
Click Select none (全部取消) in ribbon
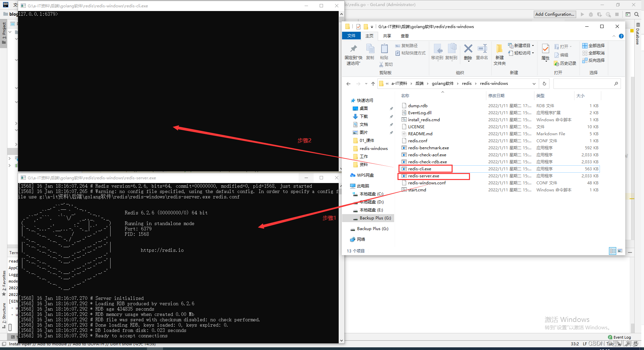(x=593, y=53)
